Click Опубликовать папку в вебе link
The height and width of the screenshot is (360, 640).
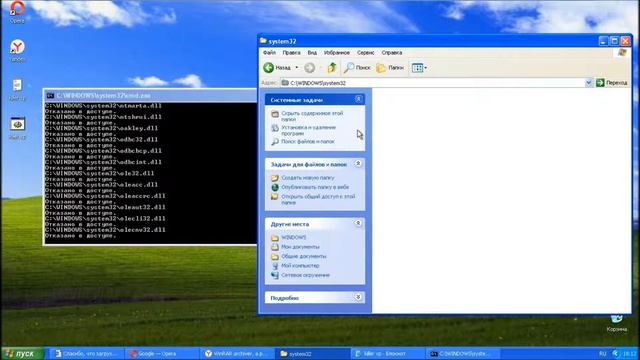pyautogui.click(x=315, y=187)
